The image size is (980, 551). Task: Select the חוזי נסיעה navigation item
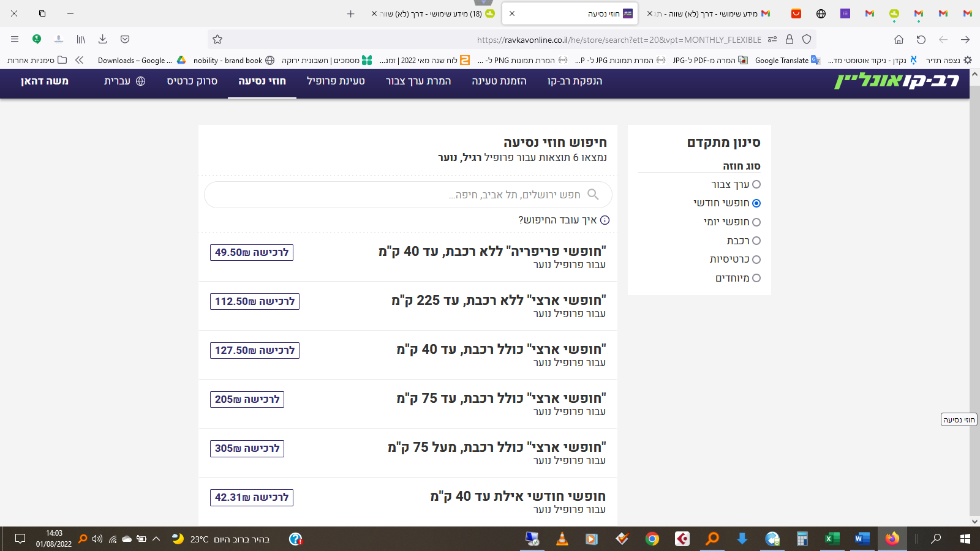point(262,81)
